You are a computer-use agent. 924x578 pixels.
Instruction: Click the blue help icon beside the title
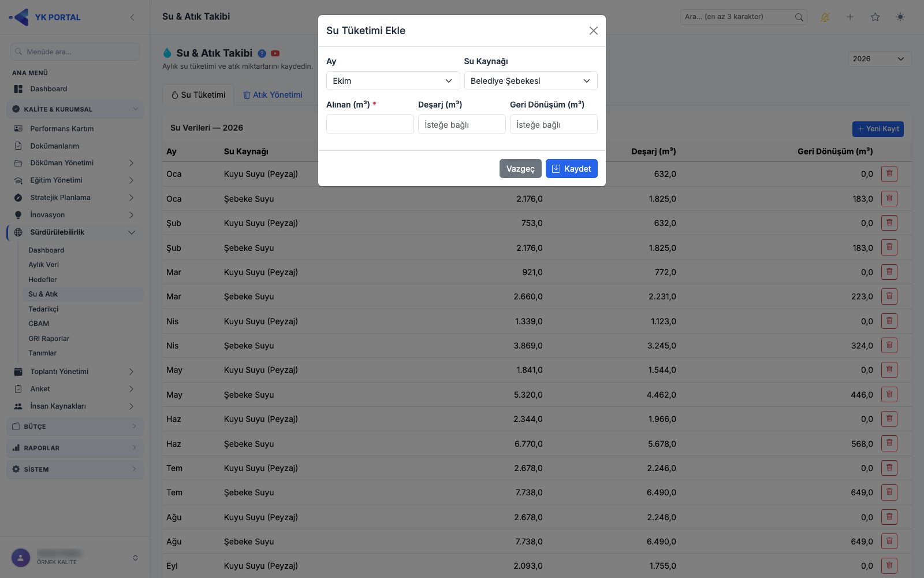pos(262,53)
